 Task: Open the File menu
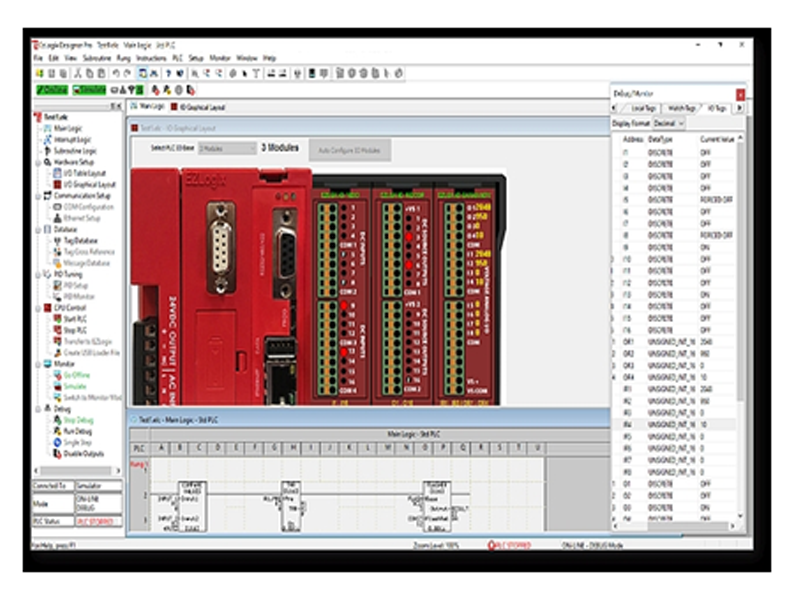point(38,58)
